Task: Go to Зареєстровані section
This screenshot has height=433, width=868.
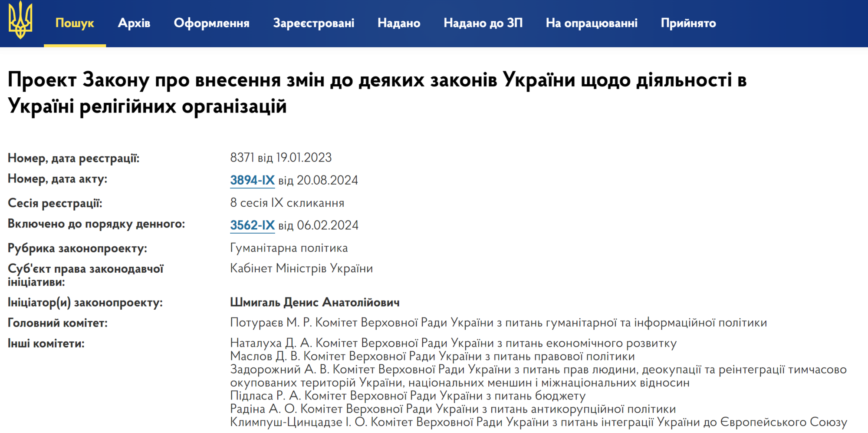Action: tap(313, 23)
